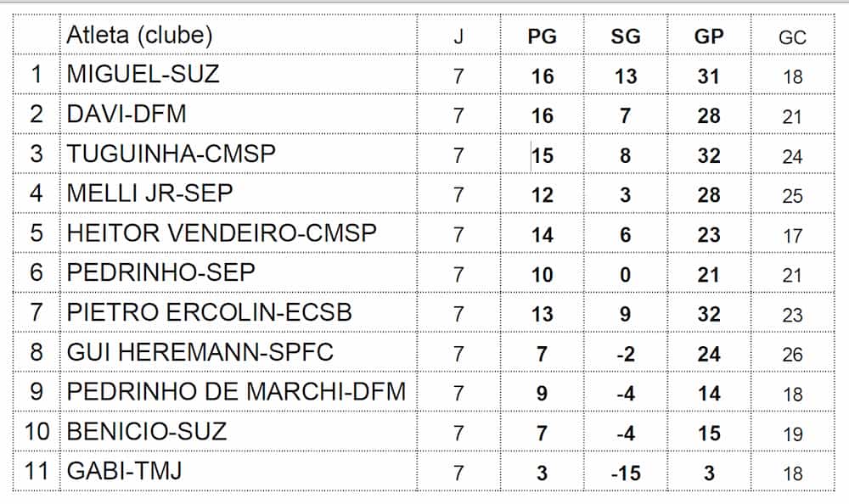Click the GC column header
The height and width of the screenshot is (504, 849).
(x=792, y=37)
